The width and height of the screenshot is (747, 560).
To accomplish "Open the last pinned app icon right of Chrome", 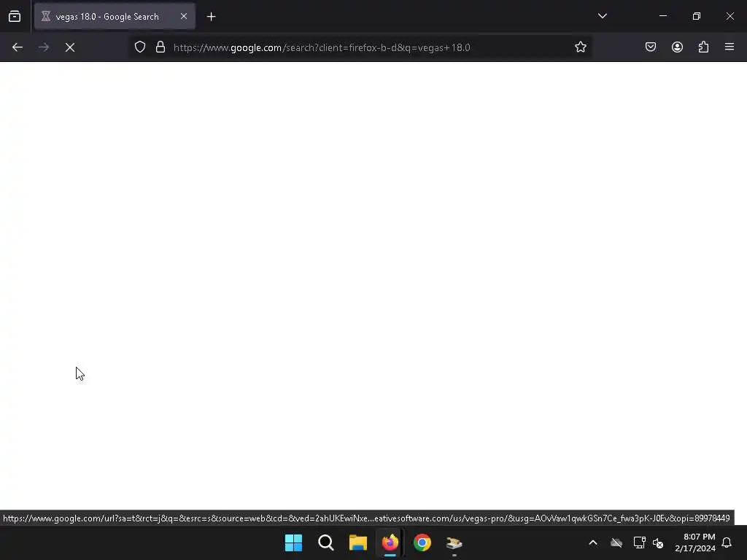I will [x=454, y=542].
